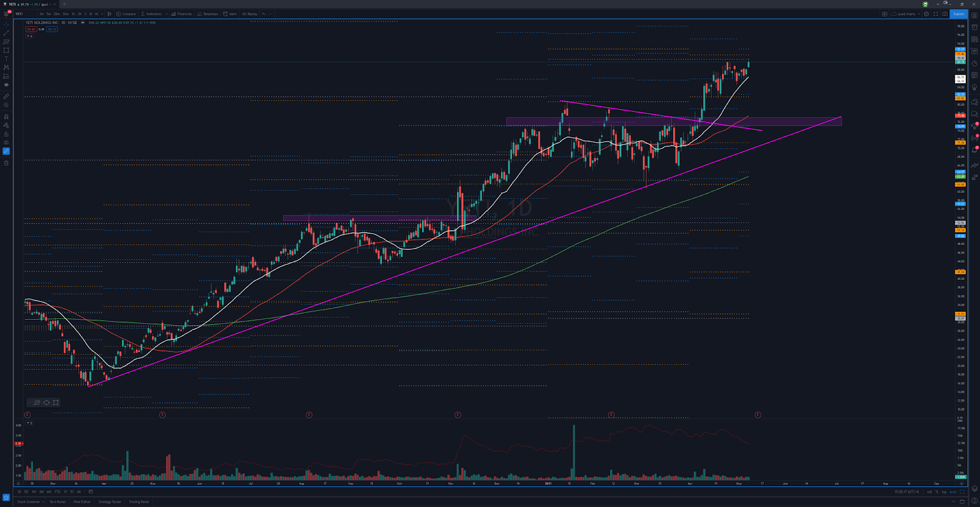Select the crosshair cursor tool
This screenshot has width=980, height=507.
click(6, 24)
